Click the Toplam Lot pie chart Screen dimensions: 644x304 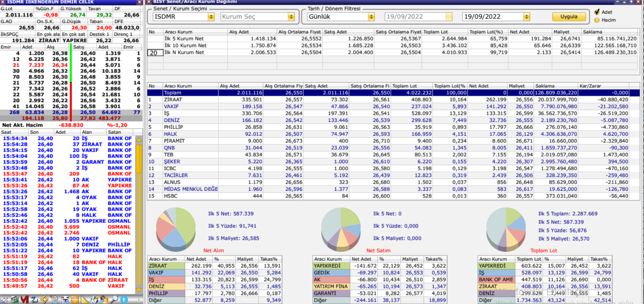pyautogui.click(x=506, y=230)
